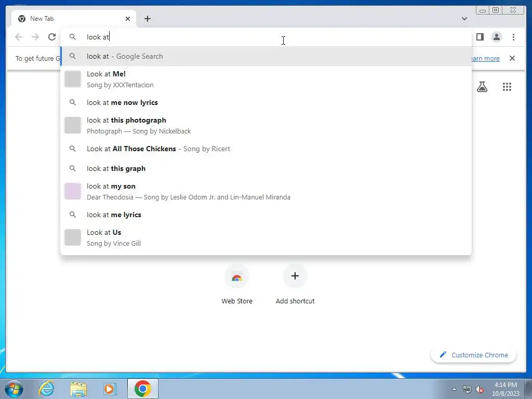This screenshot has height=399, width=532.
Task: Dismiss the info bar with X
Action: (512, 58)
